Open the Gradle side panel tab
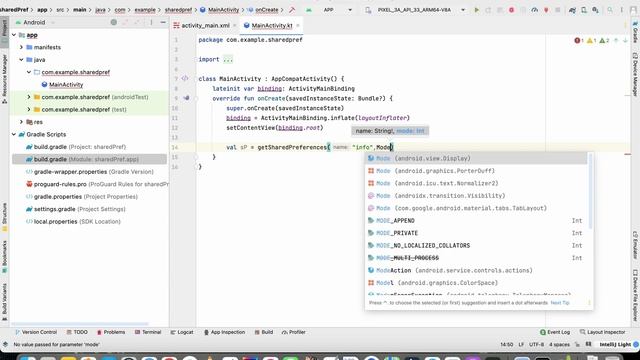 (x=635, y=33)
